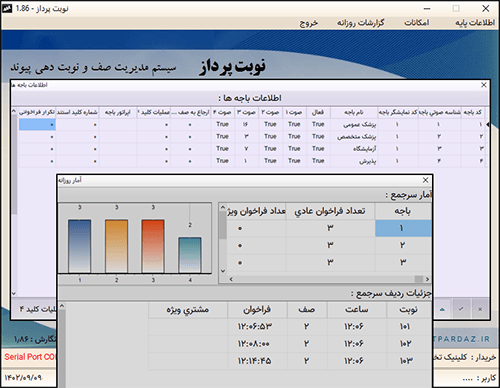Select the پذيرش counter name cell
This screenshot has width=500, height=388.
click(354, 161)
